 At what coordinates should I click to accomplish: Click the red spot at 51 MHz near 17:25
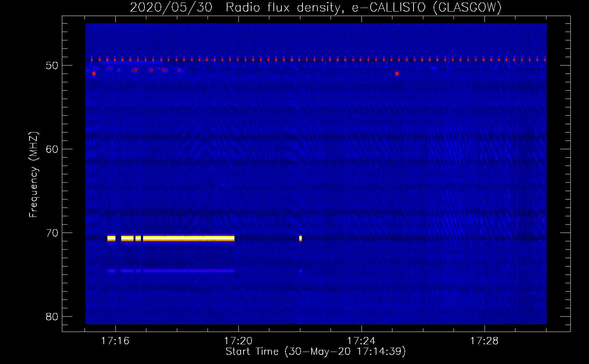point(397,74)
